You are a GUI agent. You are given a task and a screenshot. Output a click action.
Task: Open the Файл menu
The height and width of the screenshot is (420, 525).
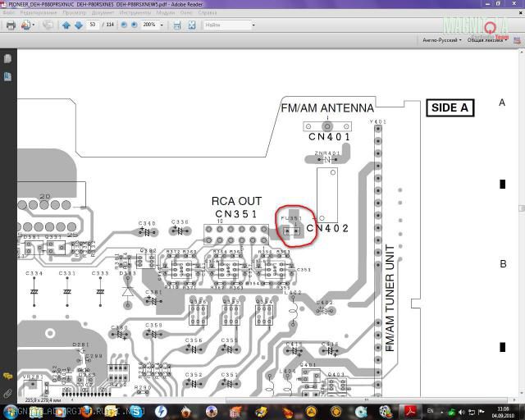(x=9, y=13)
